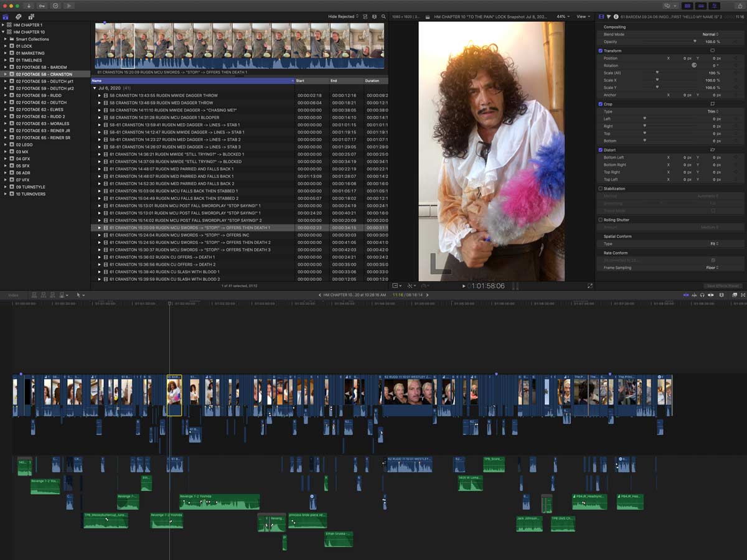Open the enhancements wand menu below viewer

(x=411, y=286)
